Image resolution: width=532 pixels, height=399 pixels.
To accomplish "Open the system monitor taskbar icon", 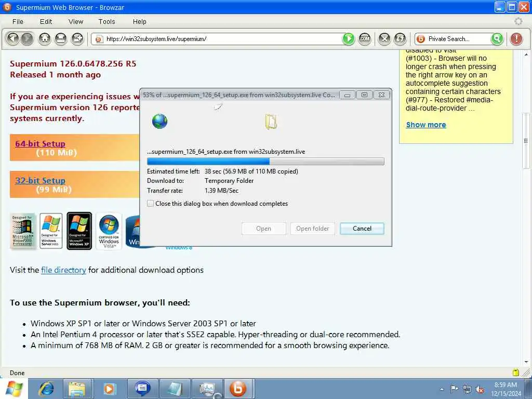I will pyautogui.click(x=207, y=389).
